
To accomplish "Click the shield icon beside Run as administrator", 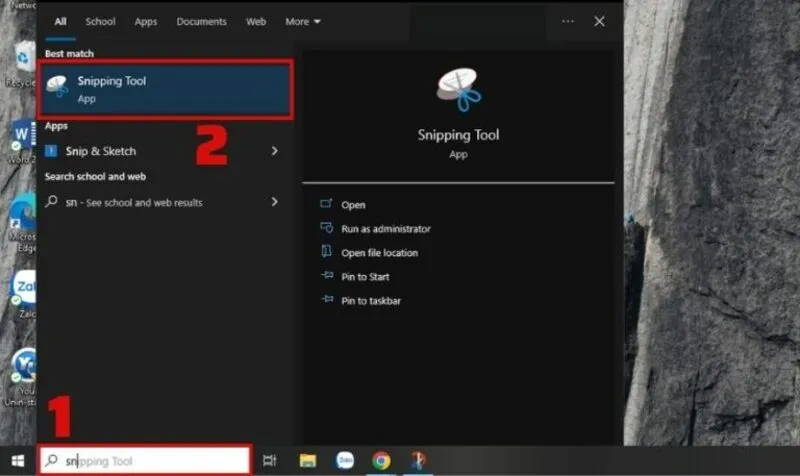I will point(327,227).
